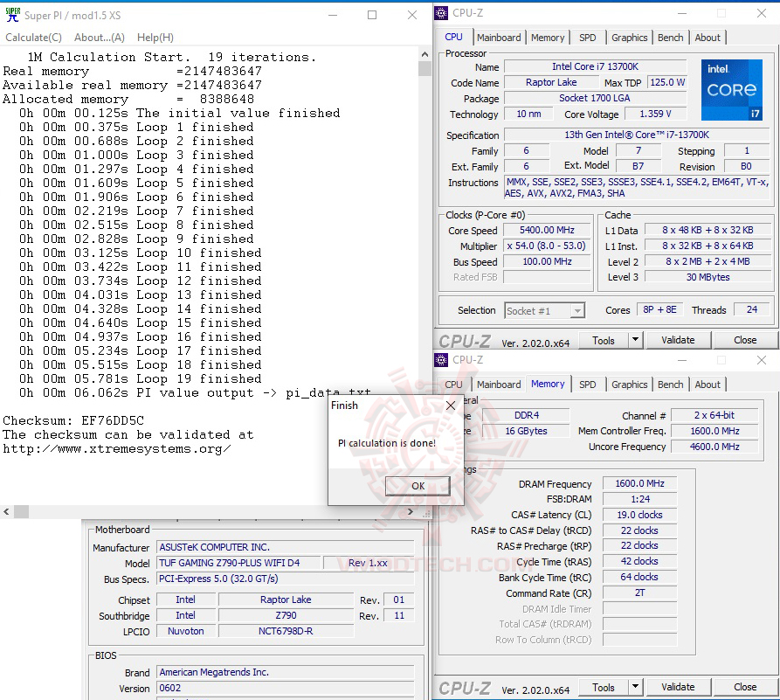The height and width of the screenshot is (700, 780).
Task: Click the CPU-Z icon on the Memory window title bar
Action: [441, 359]
